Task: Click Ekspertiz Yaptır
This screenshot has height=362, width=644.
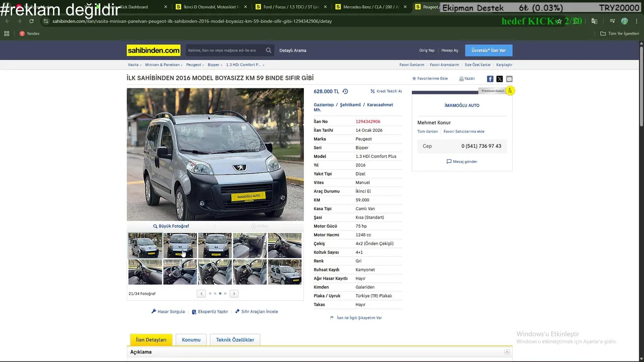Action: [x=210, y=312]
